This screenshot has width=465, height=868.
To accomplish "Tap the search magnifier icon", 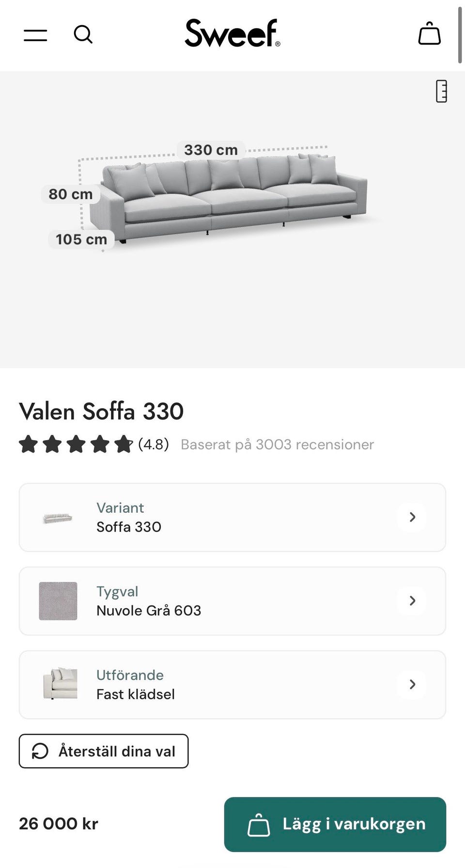I will coord(83,34).
